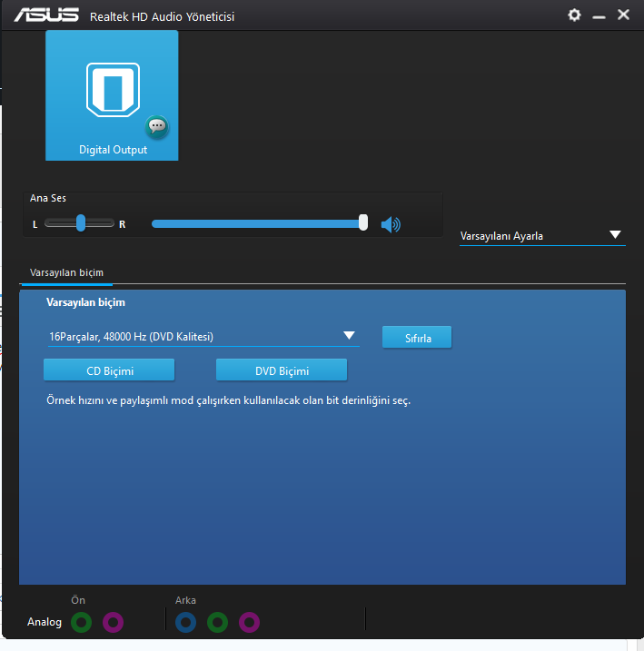The image size is (644, 651).
Task: Expand the 16Parçalar, 48000 Hz format dropdown
Action: (x=203, y=336)
